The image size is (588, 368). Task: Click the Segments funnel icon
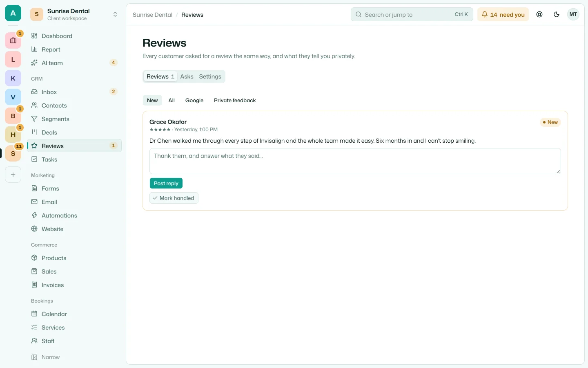point(34,119)
